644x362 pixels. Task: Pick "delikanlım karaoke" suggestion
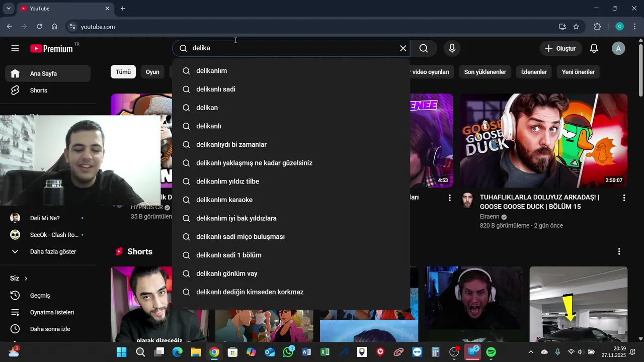(291, 200)
